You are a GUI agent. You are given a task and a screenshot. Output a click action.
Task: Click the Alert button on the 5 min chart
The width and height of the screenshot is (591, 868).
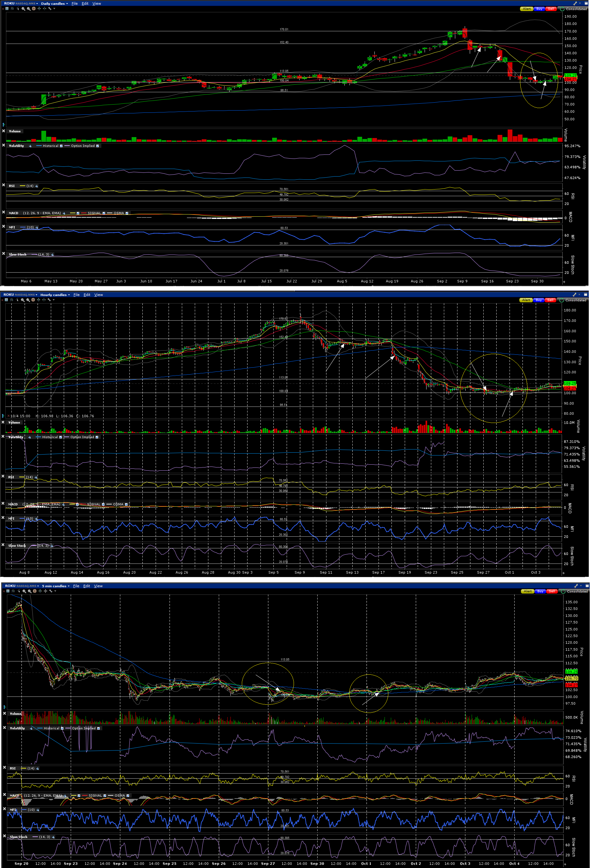(528, 592)
